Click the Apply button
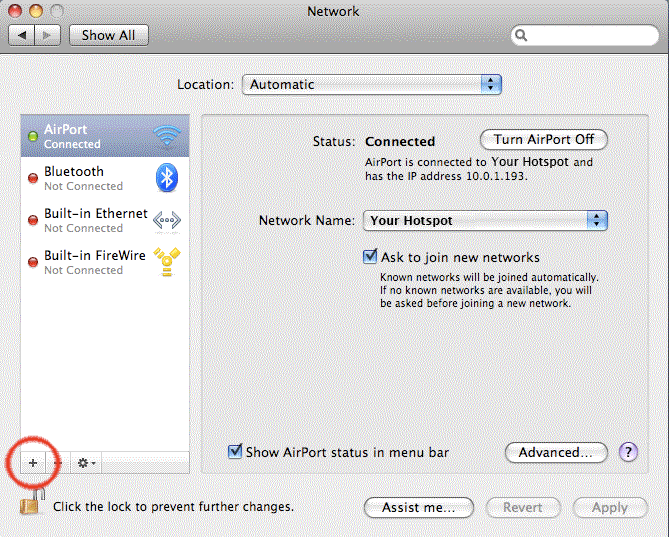This screenshot has height=537, width=669. pos(610,507)
